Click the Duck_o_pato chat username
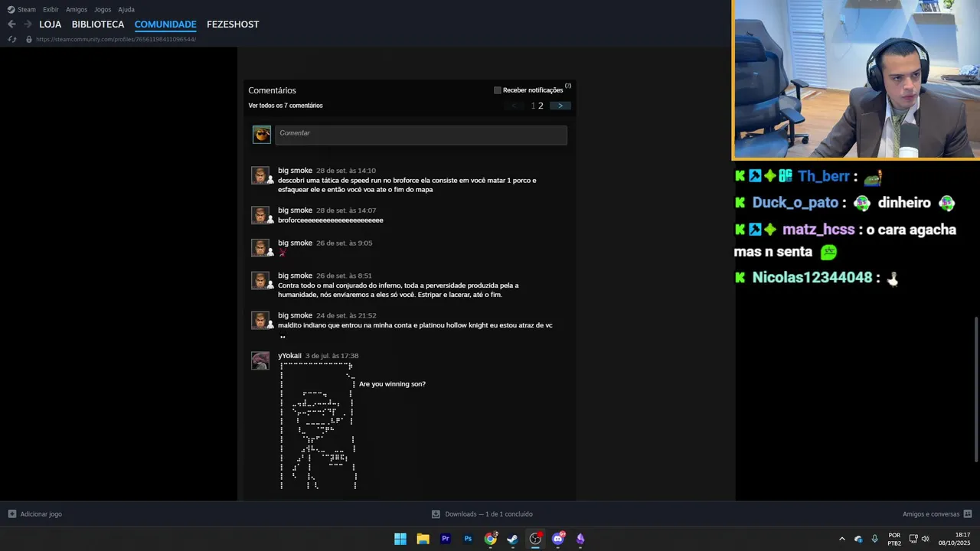The image size is (980, 551). click(795, 203)
